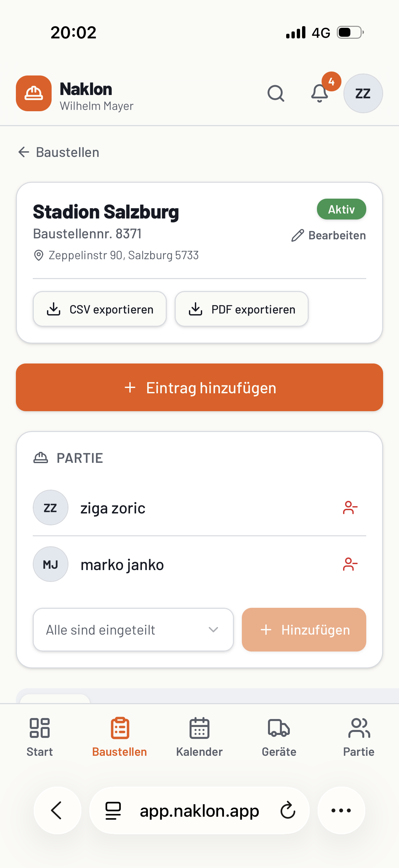
Task: Tap the orange Naklon helmet logo
Action: pyautogui.click(x=34, y=93)
